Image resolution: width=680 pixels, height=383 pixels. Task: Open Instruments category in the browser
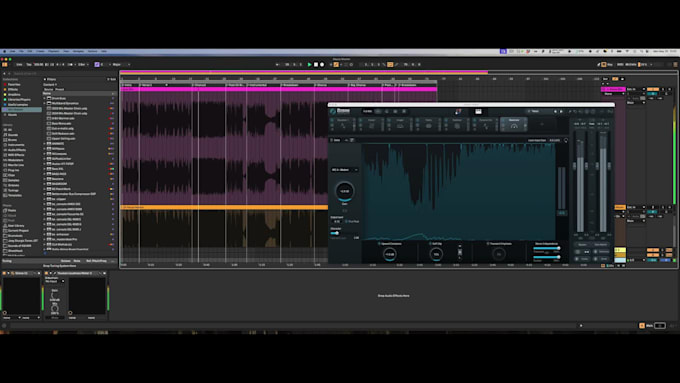point(16,145)
